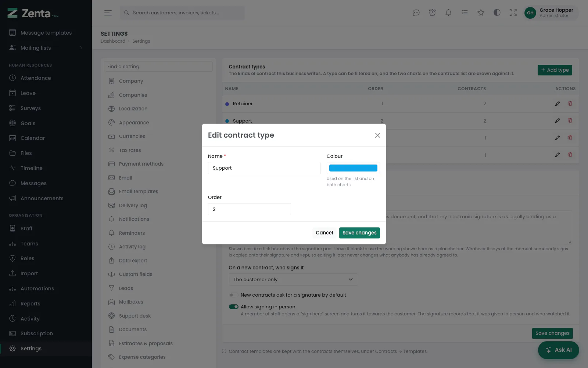Viewport: 588px width, 368px height.
Task: Delete the Retainer contract type
Action: 570,104
